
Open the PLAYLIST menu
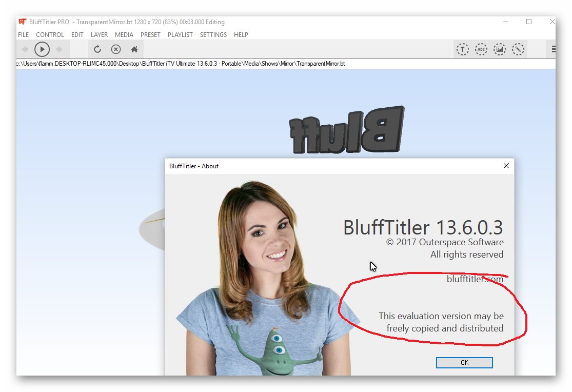[x=180, y=35]
